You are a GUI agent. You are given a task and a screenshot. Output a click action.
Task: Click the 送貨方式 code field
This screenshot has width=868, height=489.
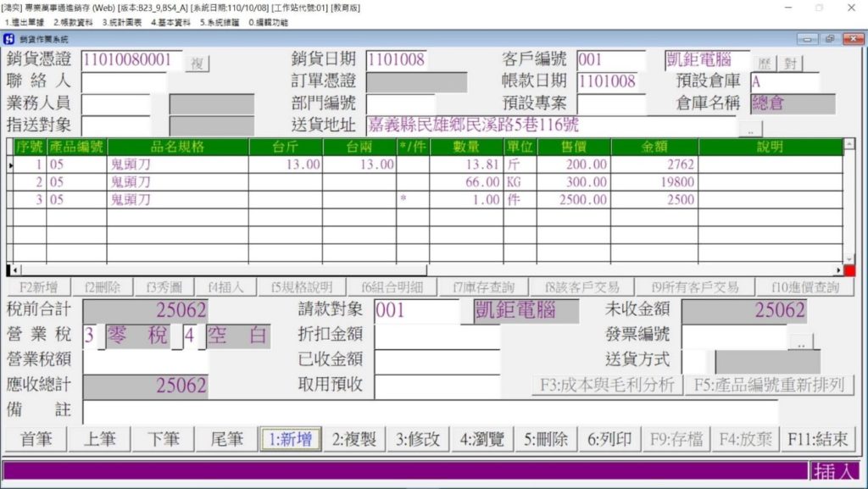pyautogui.click(x=695, y=361)
